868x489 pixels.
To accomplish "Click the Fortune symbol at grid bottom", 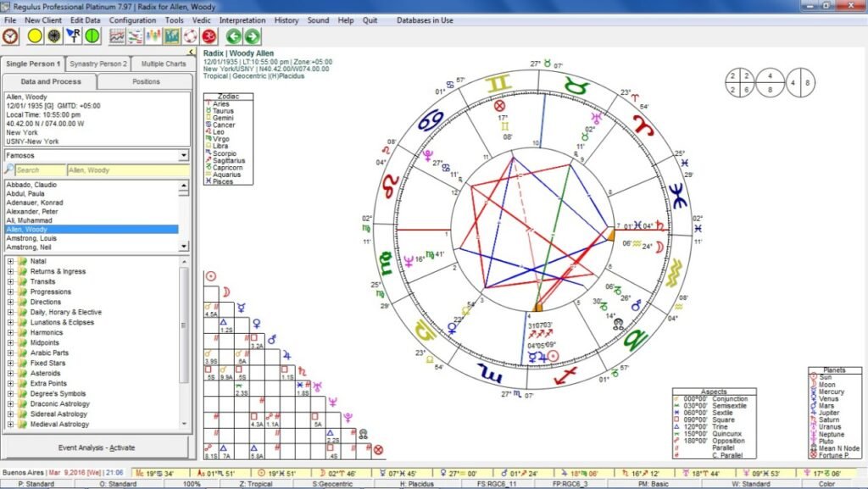I will point(378,450).
